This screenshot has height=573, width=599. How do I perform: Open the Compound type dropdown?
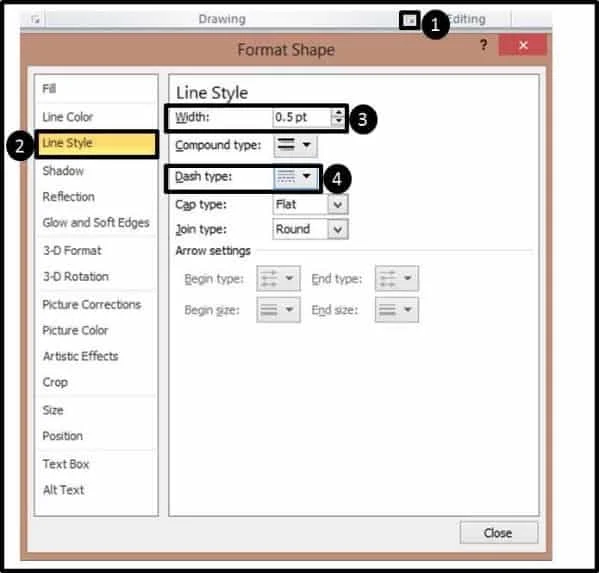click(x=295, y=146)
